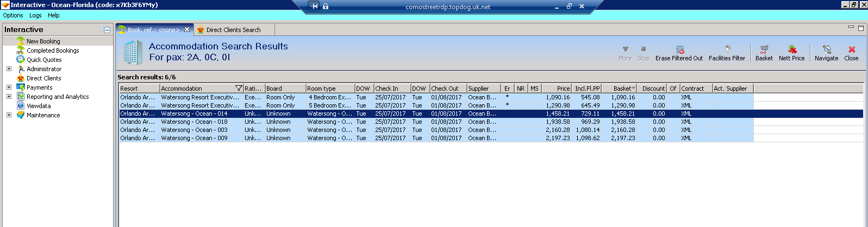This screenshot has width=868, height=227.
Task: Click the Nett Price icon
Action: click(792, 49)
